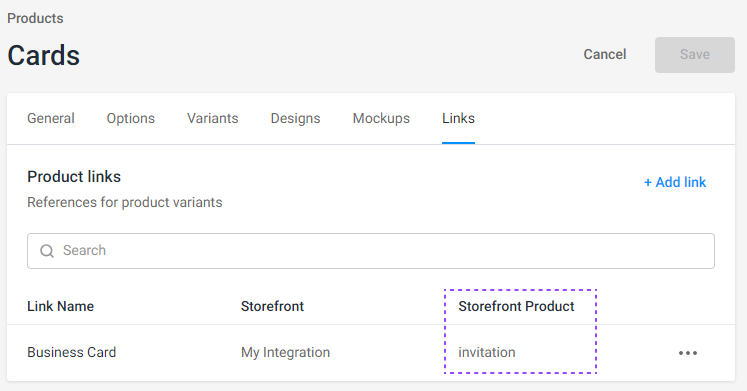Click the invitation storefront product cell
The width and height of the screenshot is (747, 391).
pos(487,352)
